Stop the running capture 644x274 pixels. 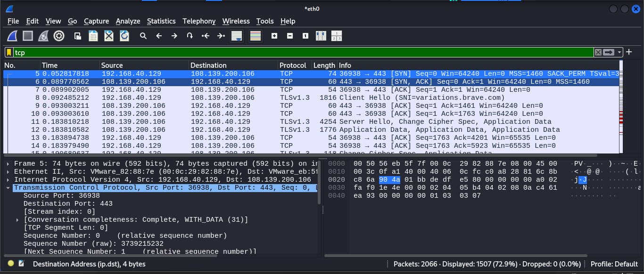pos(28,36)
